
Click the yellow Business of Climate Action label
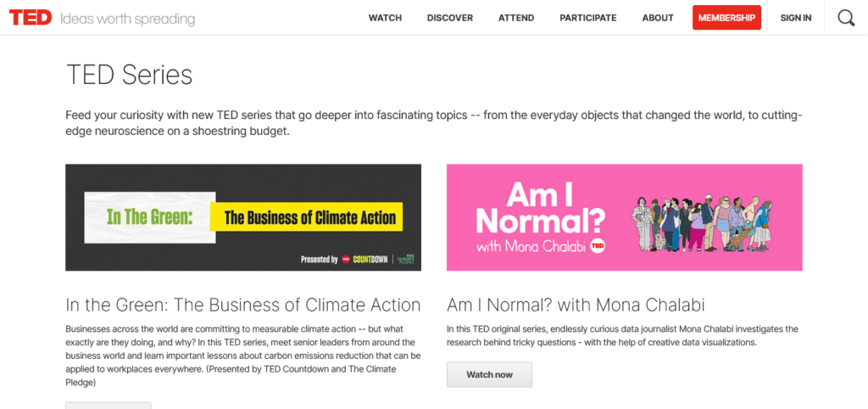309,218
